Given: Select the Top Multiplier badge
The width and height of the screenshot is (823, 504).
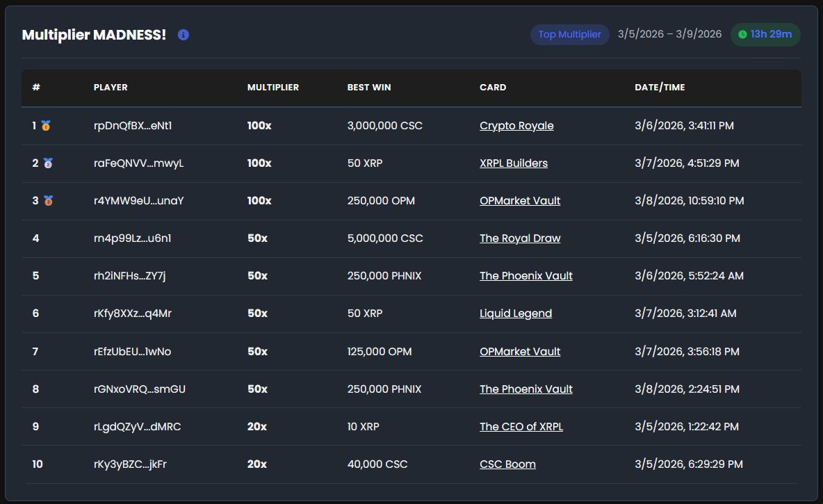Looking at the screenshot, I should [569, 35].
